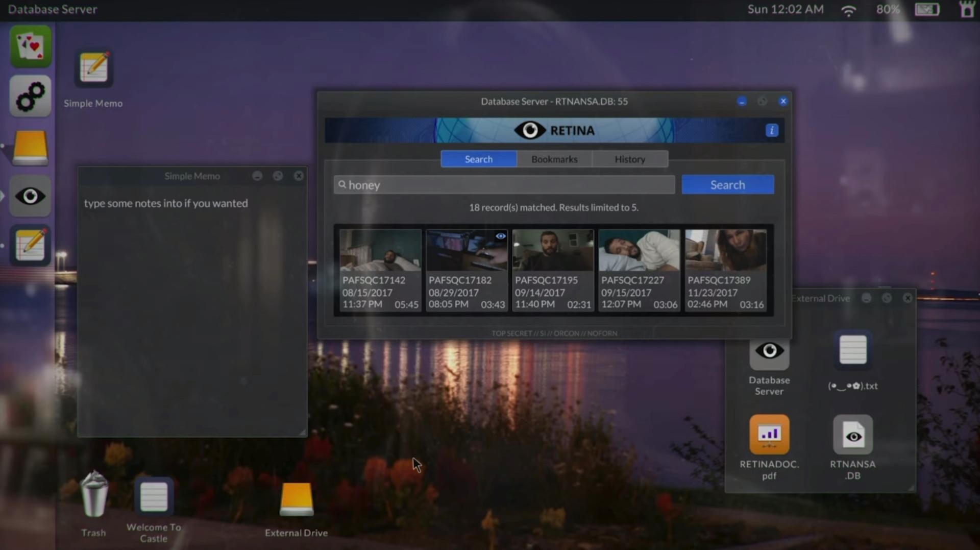Switch to the Bookmarks tab
Image resolution: width=980 pixels, height=550 pixels.
pyautogui.click(x=554, y=159)
